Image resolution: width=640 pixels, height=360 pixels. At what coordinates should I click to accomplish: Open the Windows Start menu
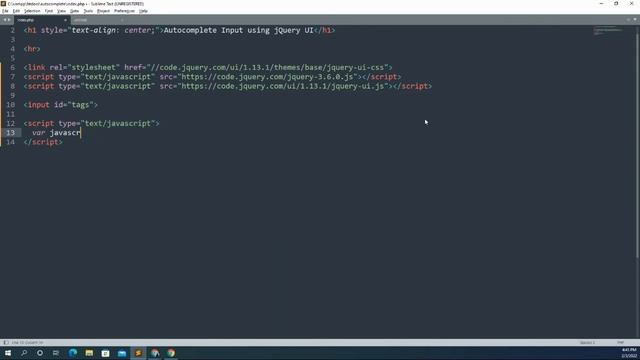[x=8, y=353]
